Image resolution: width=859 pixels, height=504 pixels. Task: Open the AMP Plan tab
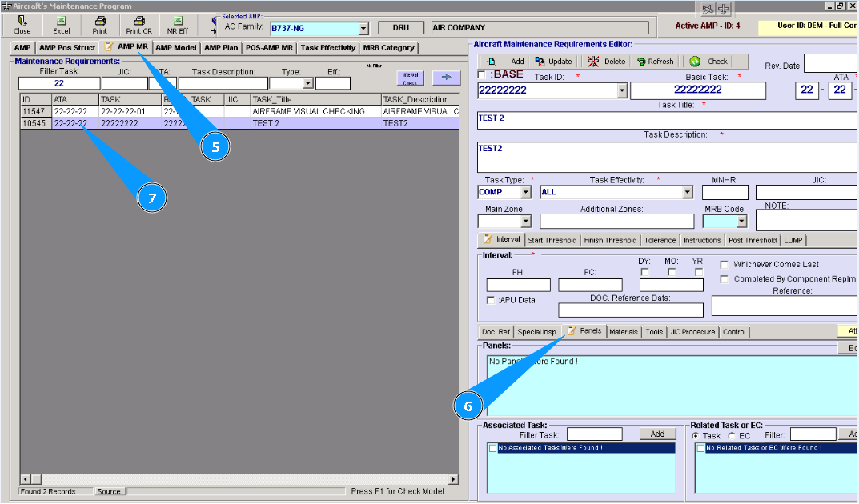point(221,48)
